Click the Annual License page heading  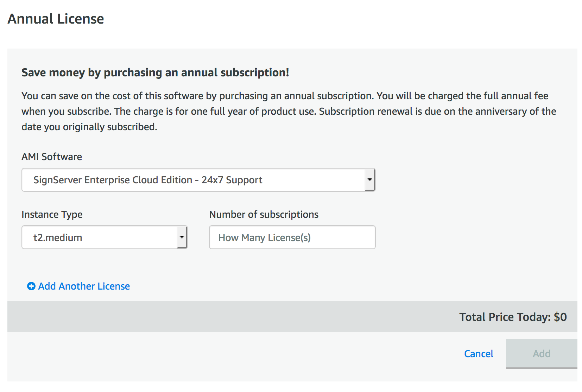[x=56, y=19]
